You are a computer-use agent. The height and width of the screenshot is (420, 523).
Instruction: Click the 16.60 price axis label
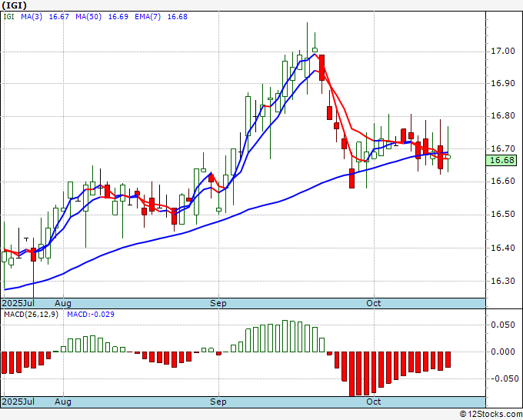503,182
